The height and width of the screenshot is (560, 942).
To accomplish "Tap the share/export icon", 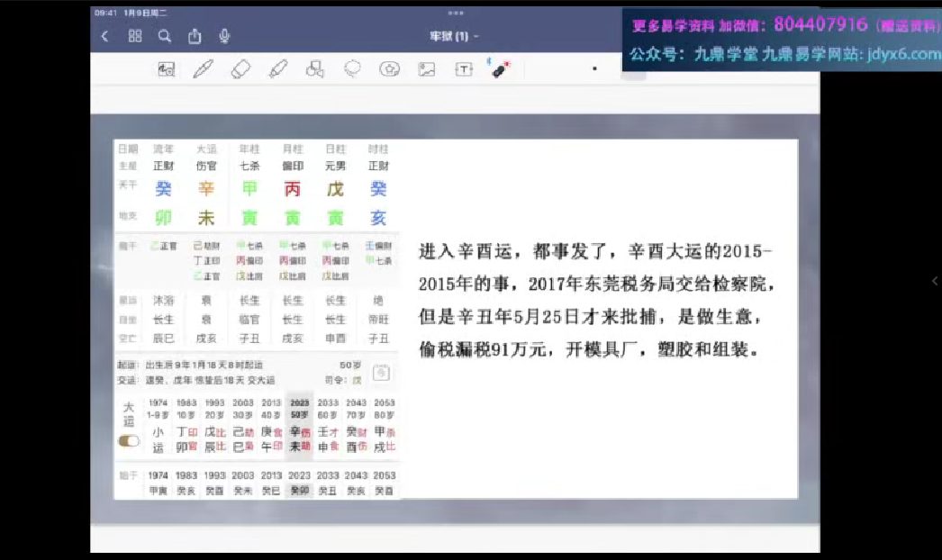I will pyautogui.click(x=195, y=36).
